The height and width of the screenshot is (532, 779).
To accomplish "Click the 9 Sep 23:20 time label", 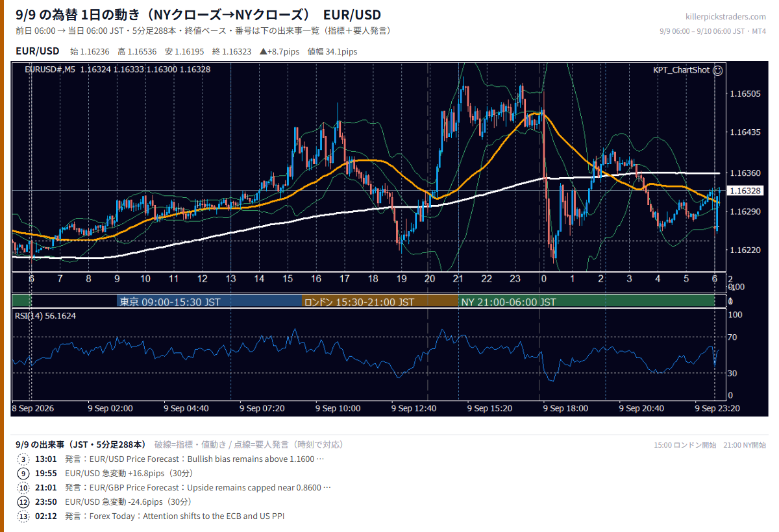I will 717,408.
